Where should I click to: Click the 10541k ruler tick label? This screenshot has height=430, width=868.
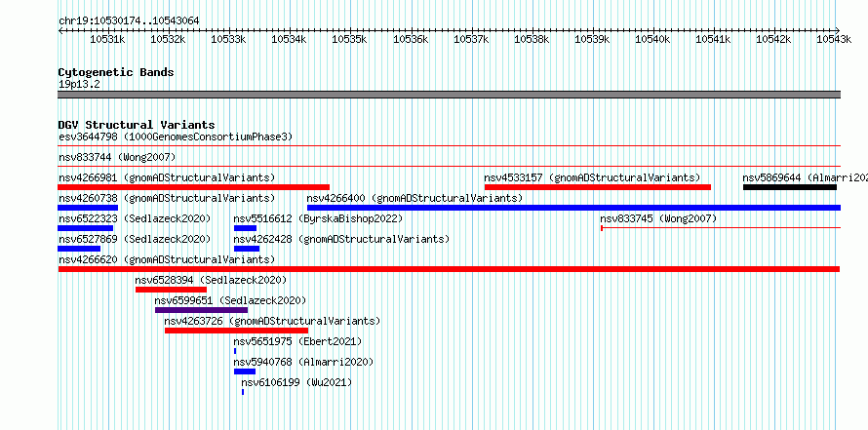[x=713, y=39]
